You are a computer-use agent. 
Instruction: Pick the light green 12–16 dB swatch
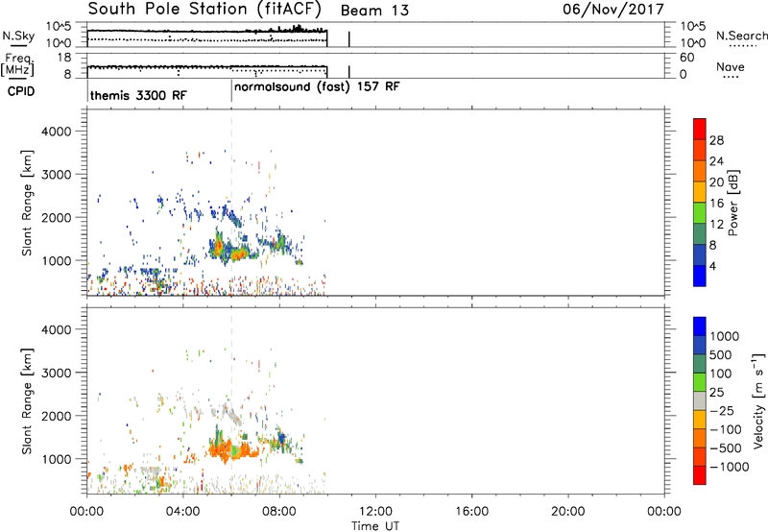point(700,213)
